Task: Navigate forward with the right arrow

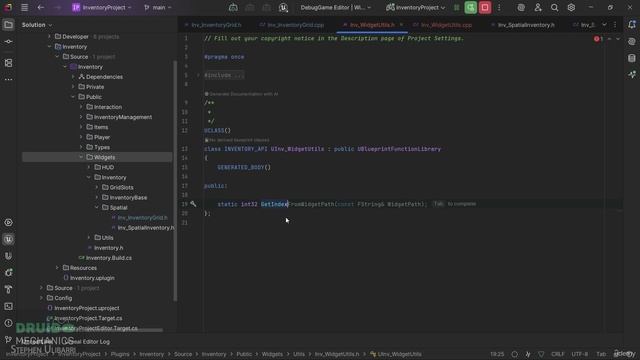Action: pyautogui.click(x=58, y=7)
